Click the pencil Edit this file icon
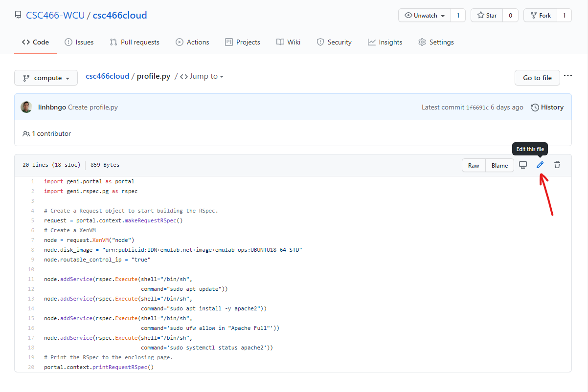The height and width of the screenshot is (392, 588). pos(540,165)
